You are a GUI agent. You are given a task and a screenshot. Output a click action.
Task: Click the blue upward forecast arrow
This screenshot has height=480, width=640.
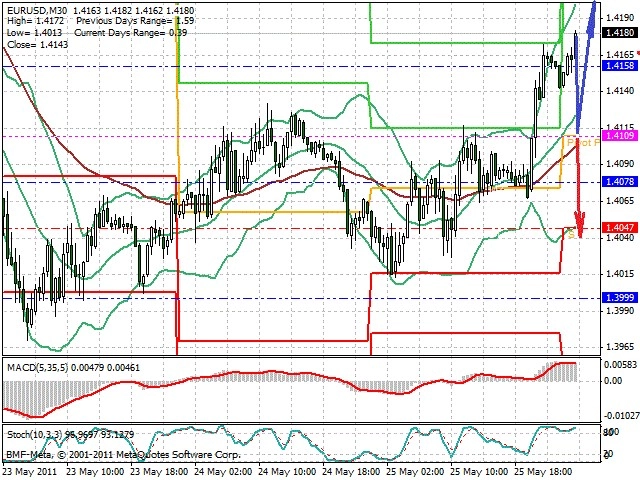pyautogui.click(x=585, y=67)
